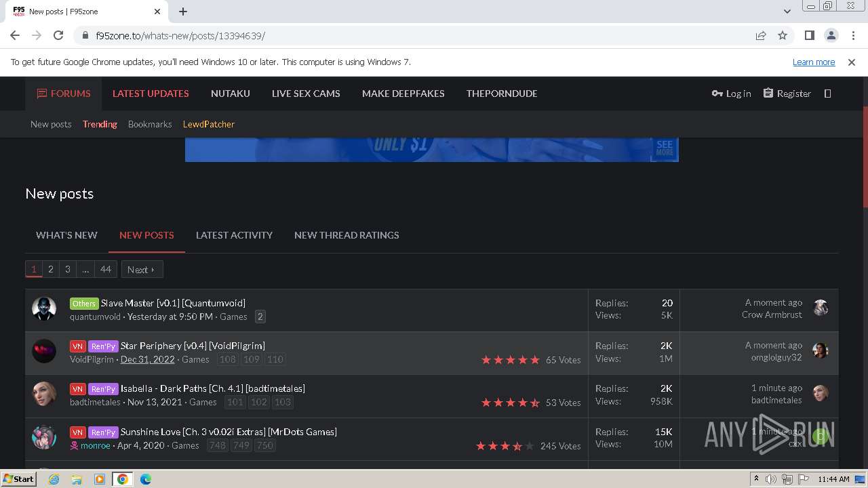The height and width of the screenshot is (488, 868).
Task: Click the monroe author avatar
Action: [x=44, y=437]
